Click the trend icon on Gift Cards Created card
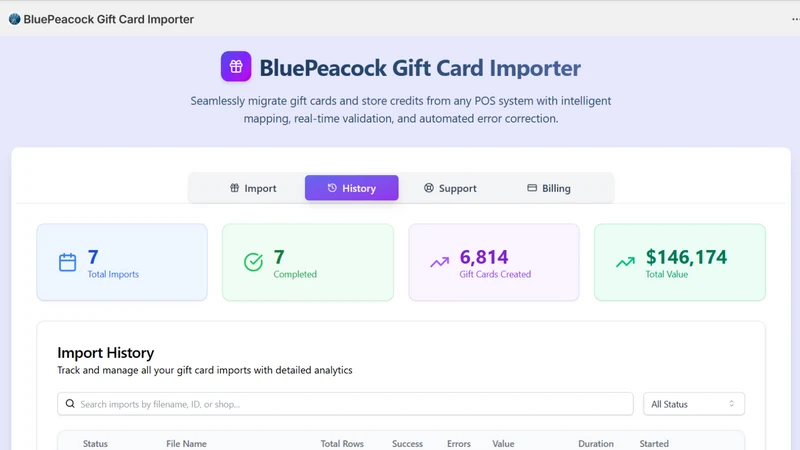This screenshot has height=450, width=800. pyautogui.click(x=439, y=262)
